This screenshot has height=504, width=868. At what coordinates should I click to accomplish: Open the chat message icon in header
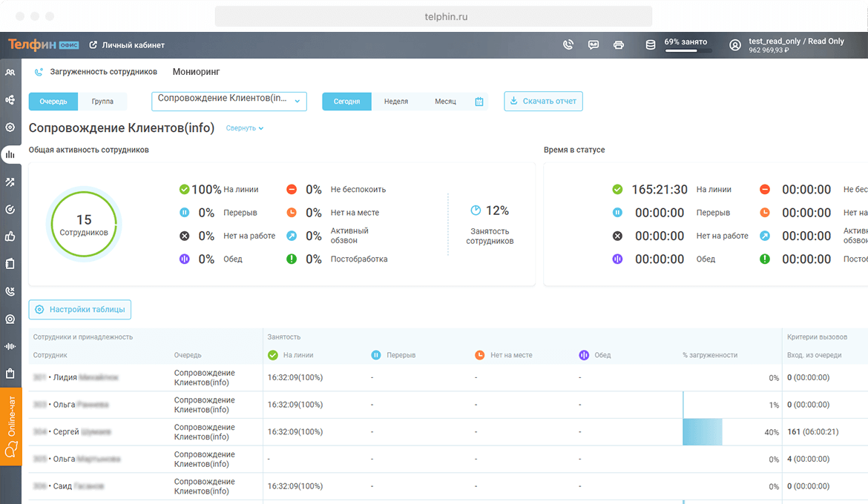point(594,44)
